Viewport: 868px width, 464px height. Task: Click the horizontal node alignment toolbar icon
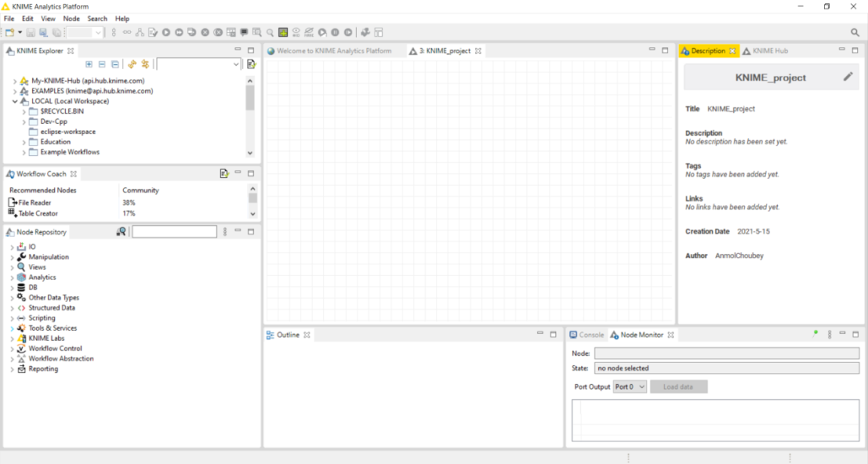(x=127, y=33)
